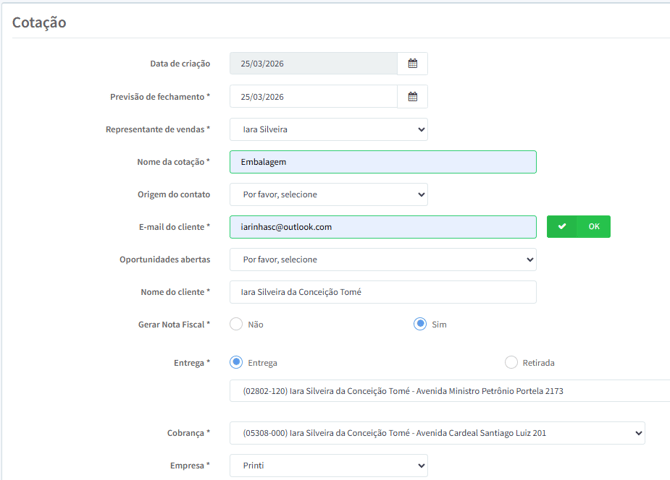
Task: Select 'Não' for Gerar Nota Fiscal
Action: point(237,324)
